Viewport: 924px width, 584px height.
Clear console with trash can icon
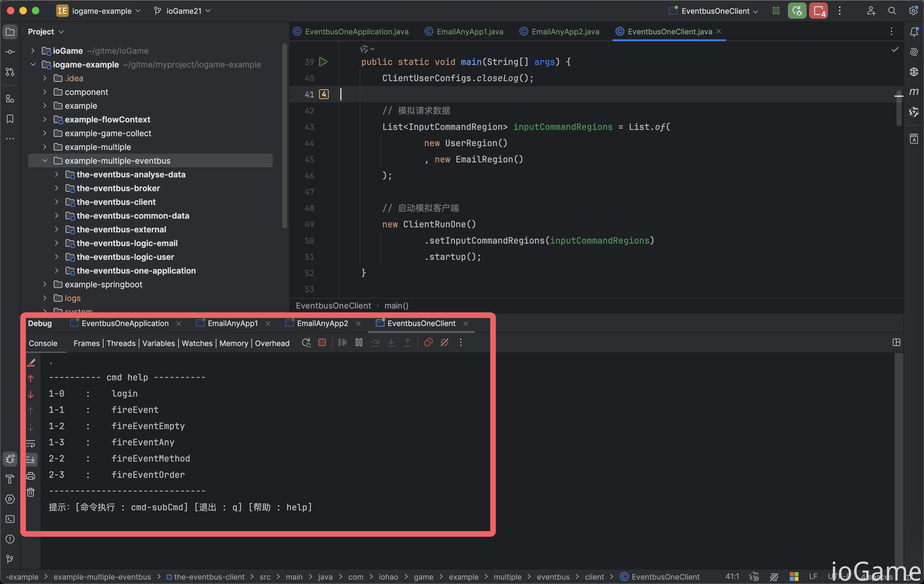(31, 492)
